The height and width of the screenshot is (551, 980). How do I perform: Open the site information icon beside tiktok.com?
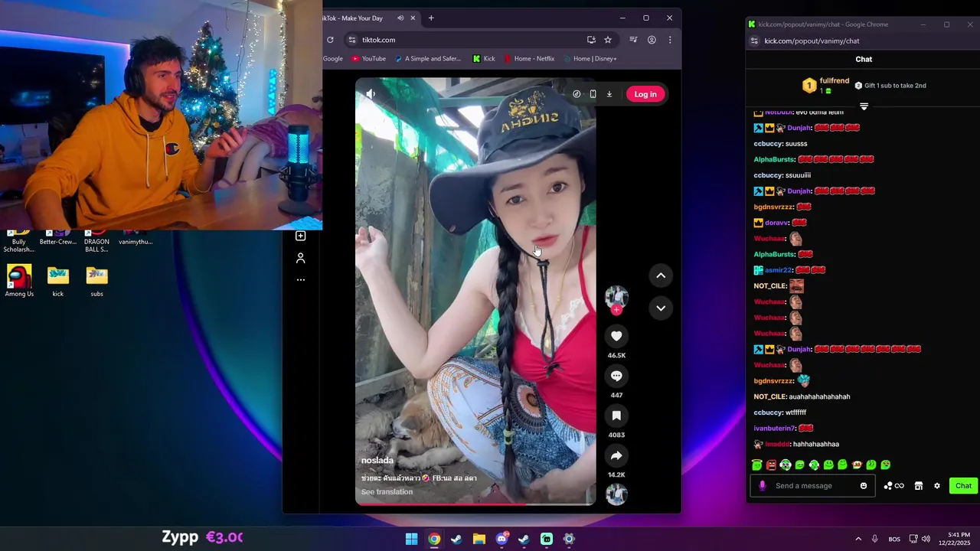coord(351,40)
